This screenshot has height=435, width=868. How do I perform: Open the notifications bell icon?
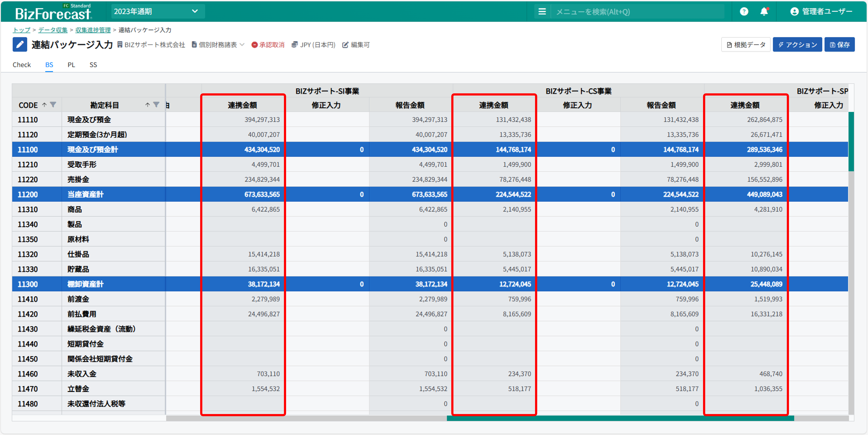click(764, 12)
